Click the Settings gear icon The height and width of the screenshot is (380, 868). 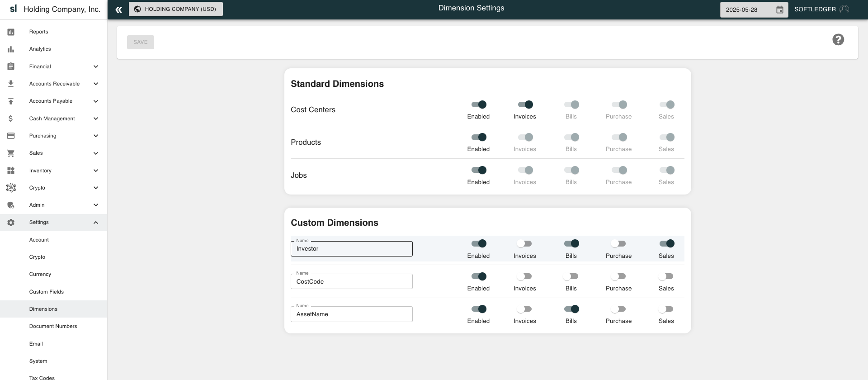tap(11, 223)
